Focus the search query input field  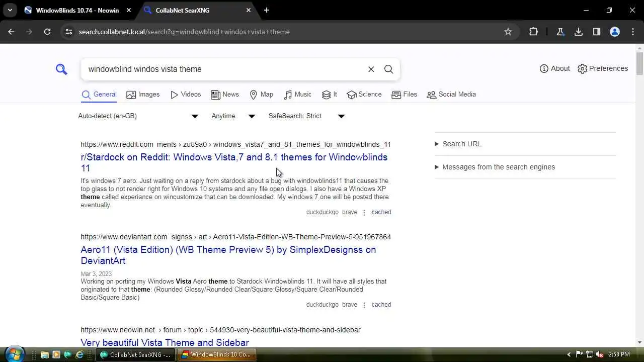(224, 69)
